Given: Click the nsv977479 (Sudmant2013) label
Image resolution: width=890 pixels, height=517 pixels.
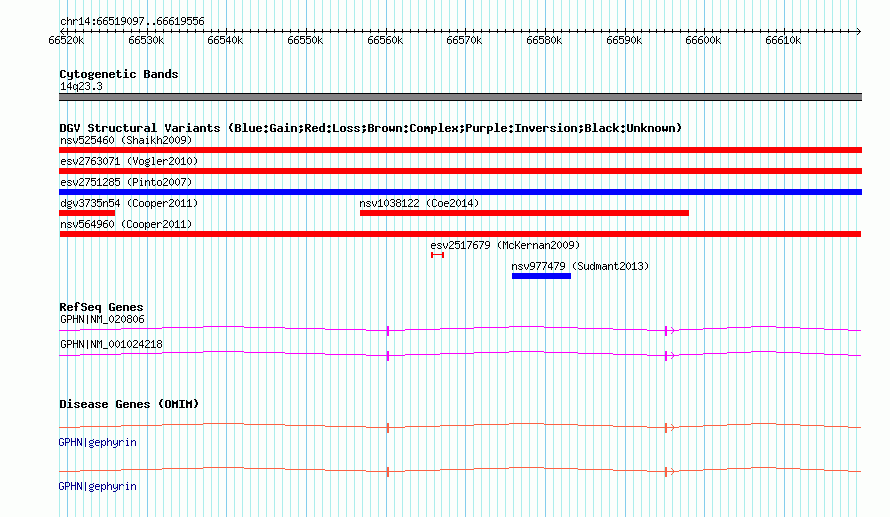Looking at the screenshot, I should point(580,266).
